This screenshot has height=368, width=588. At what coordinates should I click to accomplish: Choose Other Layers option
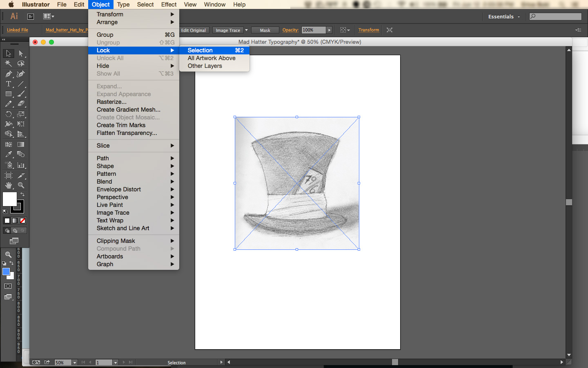tap(214, 66)
